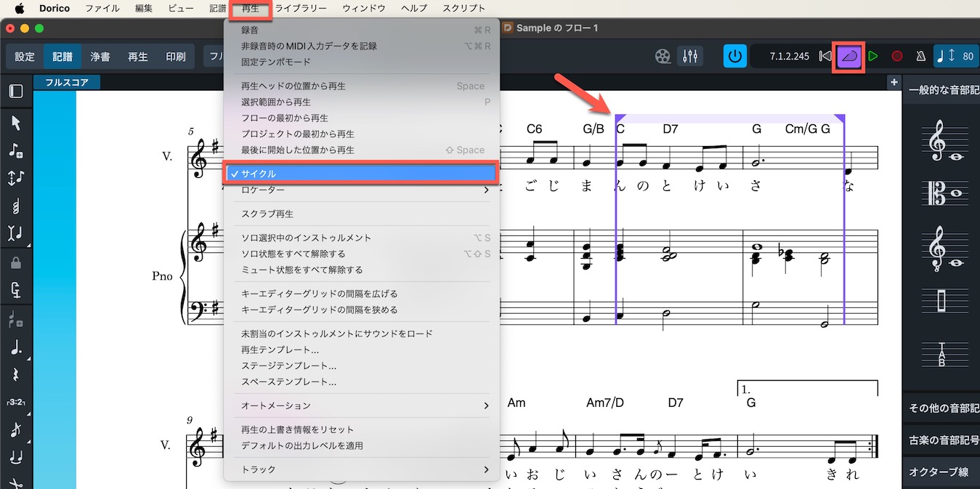The image size is (980, 489).
Task: Expand the オクターブ線 section
Action: (943, 472)
